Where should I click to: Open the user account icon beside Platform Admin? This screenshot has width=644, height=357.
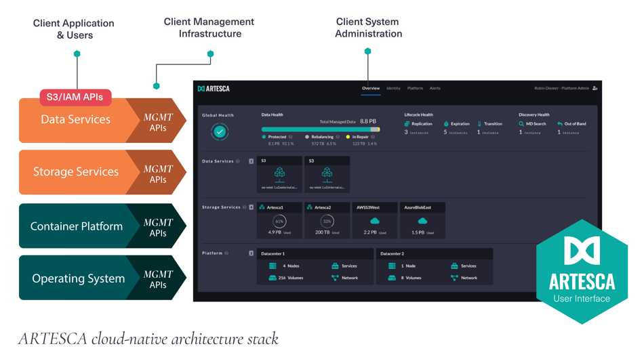595,88
